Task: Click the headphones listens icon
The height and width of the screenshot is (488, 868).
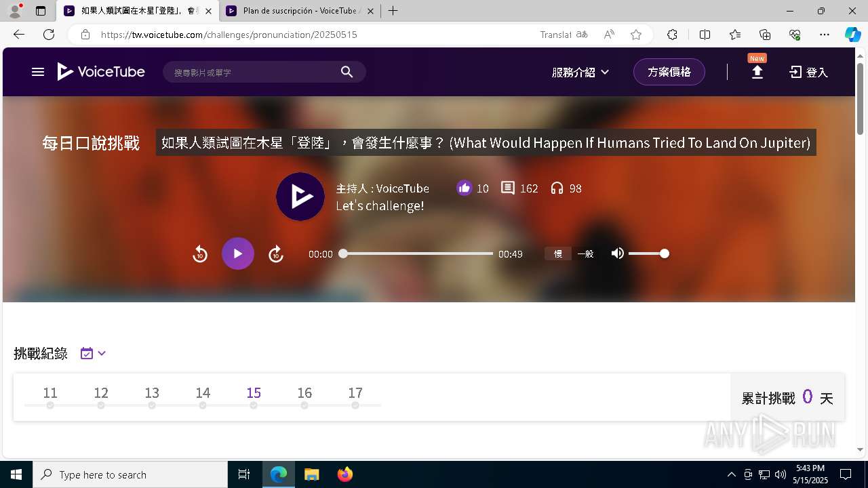Action: [x=557, y=188]
